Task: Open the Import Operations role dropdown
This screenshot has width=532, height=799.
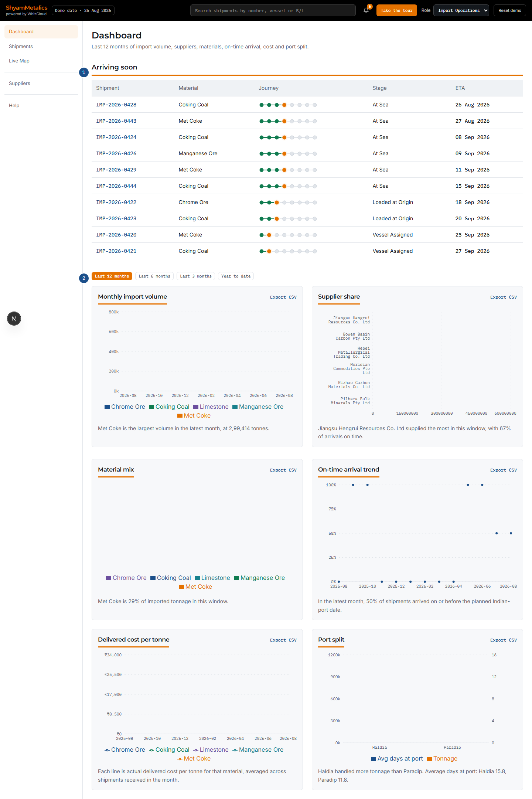Action: pyautogui.click(x=461, y=10)
